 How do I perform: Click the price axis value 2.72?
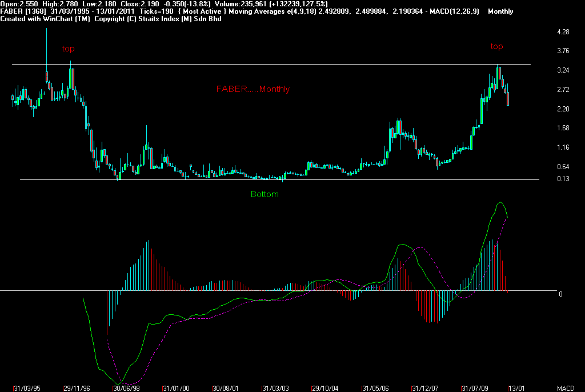pos(563,90)
